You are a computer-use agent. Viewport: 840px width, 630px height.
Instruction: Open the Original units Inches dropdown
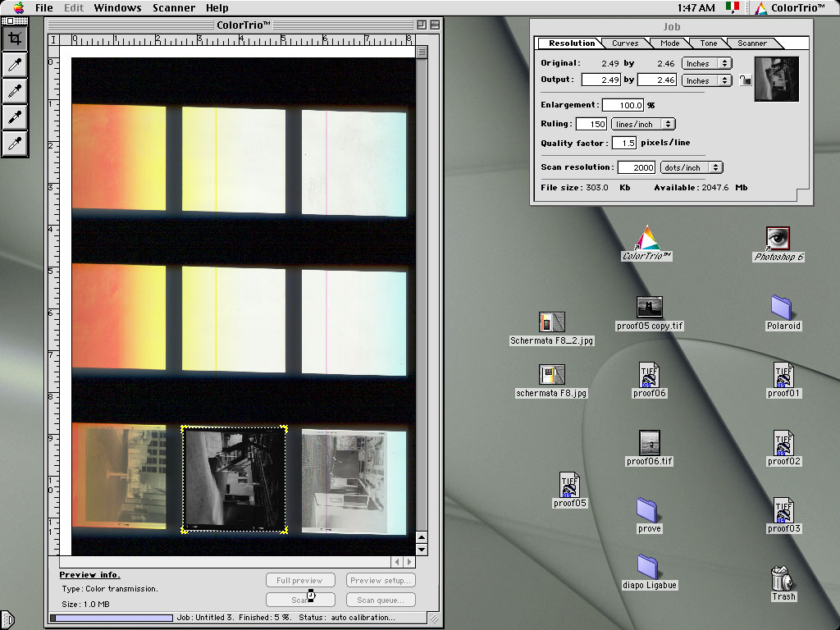coord(707,63)
